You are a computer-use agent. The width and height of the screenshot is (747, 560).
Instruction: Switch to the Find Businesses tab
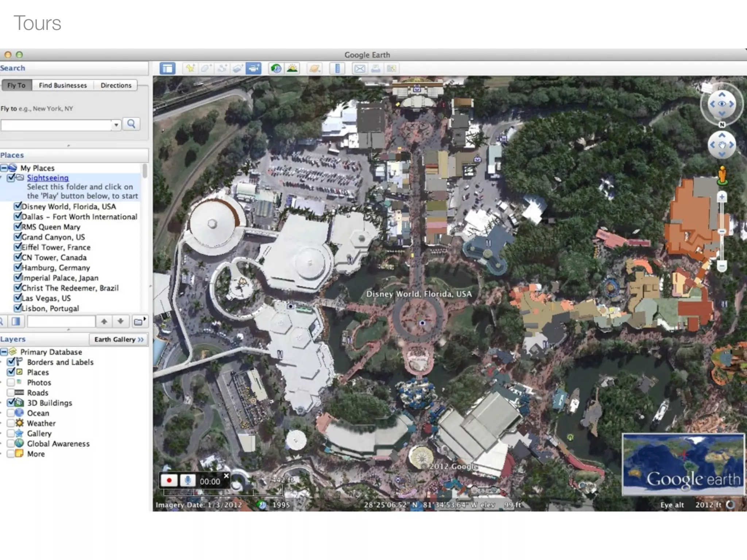coord(63,85)
